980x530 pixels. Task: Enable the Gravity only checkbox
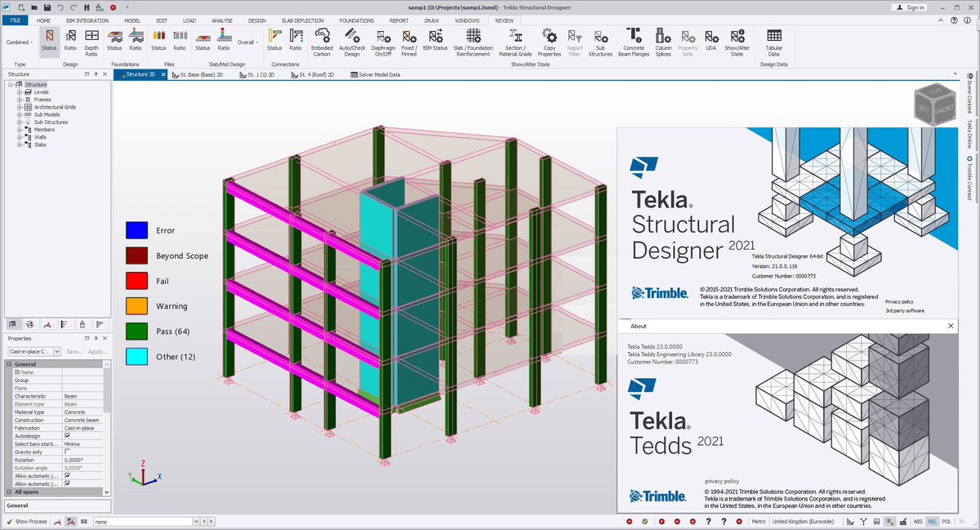tap(67, 452)
